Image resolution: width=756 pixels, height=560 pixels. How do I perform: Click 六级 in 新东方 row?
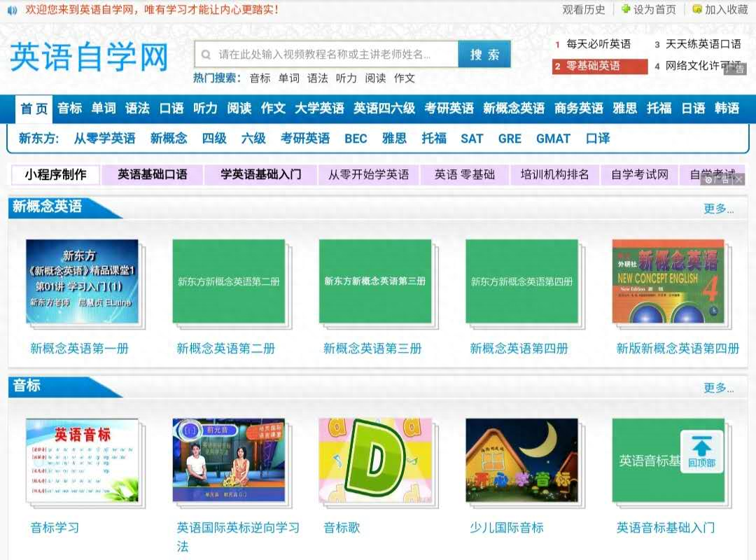(253, 139)
